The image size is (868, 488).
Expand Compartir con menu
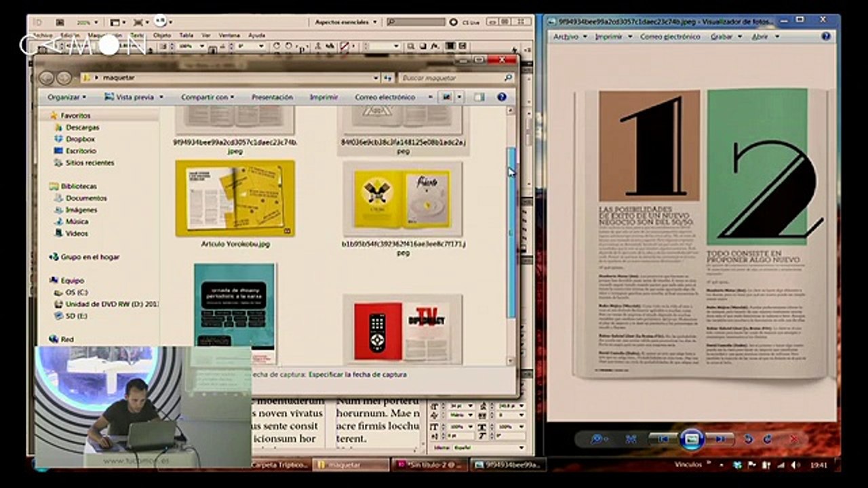(208, 97)
